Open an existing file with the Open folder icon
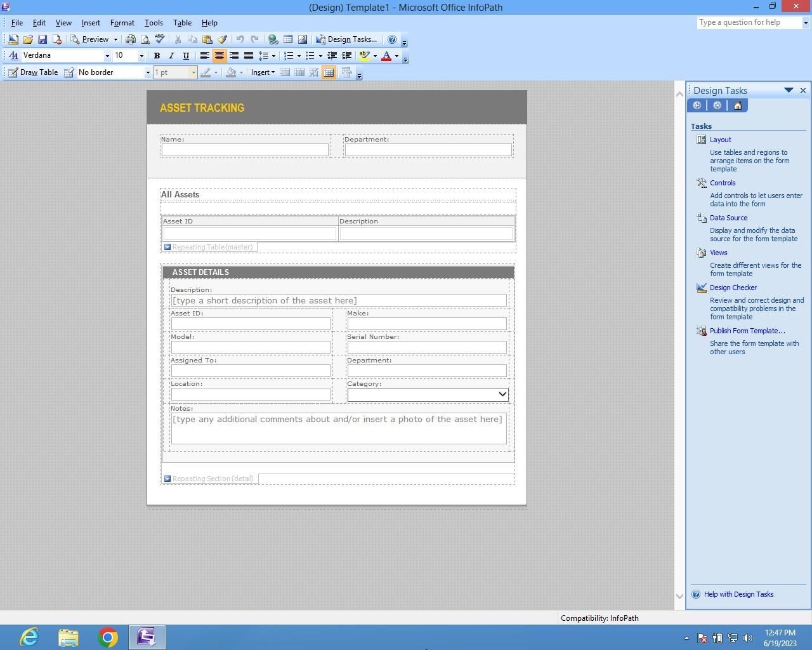Viewport: 812px width, 650px height. (28, 39)
